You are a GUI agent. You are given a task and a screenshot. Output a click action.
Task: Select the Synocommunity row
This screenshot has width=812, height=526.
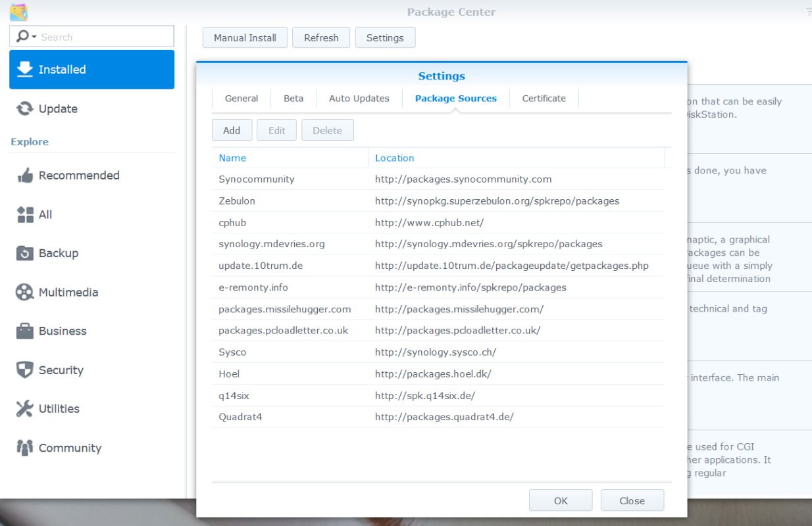pos(438,179)
